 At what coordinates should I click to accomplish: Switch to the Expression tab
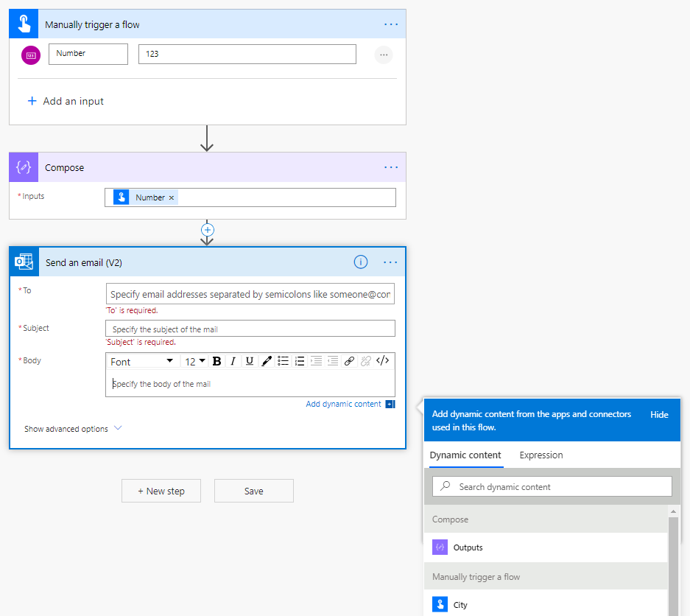click(x=541, y=455)
